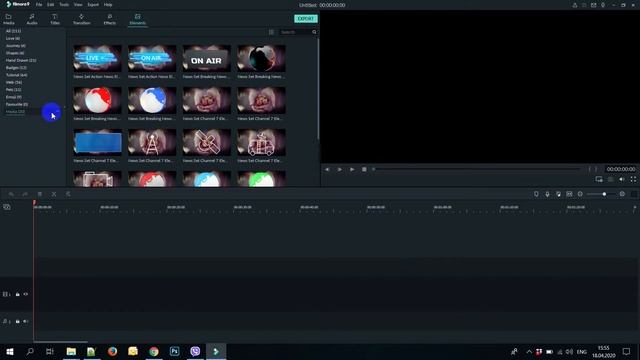Image resolution: width=640 pixels, height=360 pixels.
Task: Open the File menu
Action: tap(39, 5)
